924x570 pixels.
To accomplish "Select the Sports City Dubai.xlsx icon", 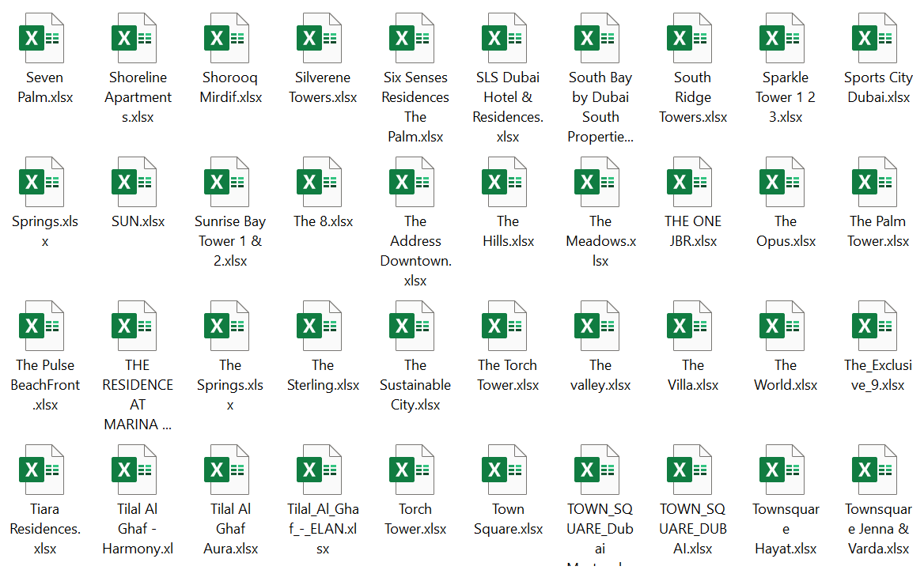I will click(x=877, y=38).
